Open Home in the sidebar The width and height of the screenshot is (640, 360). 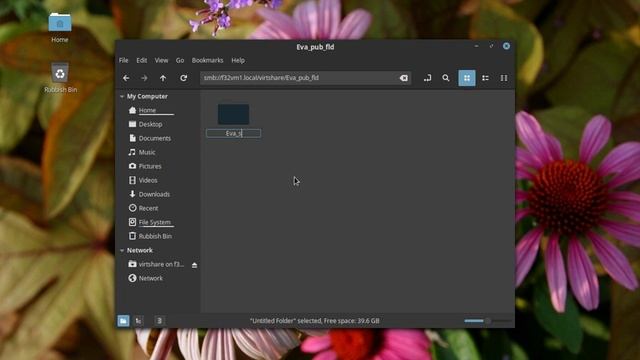coord(147,110)
